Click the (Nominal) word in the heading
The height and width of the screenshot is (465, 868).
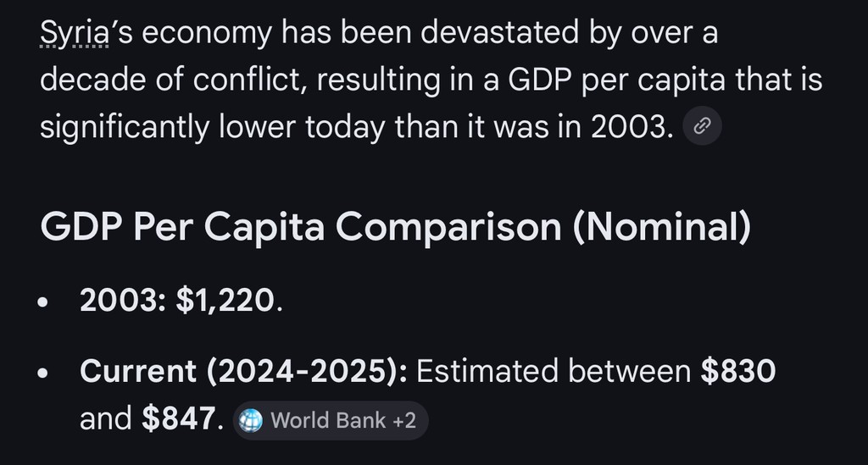(662, 228)
